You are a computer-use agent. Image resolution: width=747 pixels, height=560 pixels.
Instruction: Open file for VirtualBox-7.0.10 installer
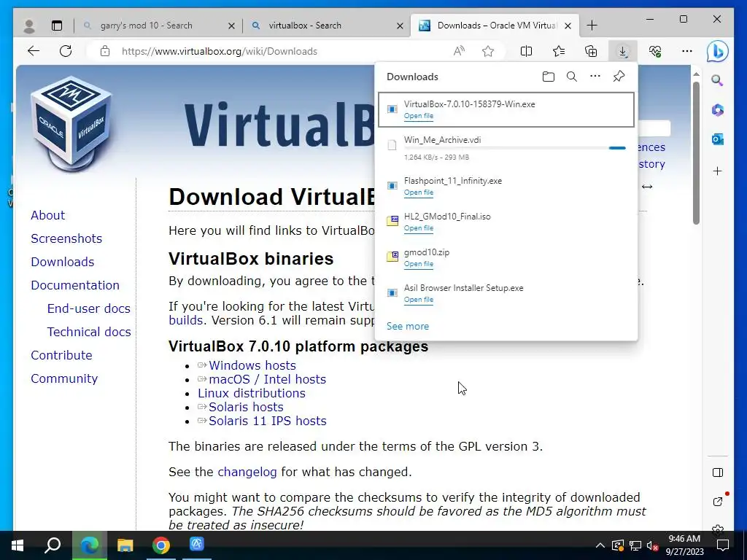click(x=419, y=116)
